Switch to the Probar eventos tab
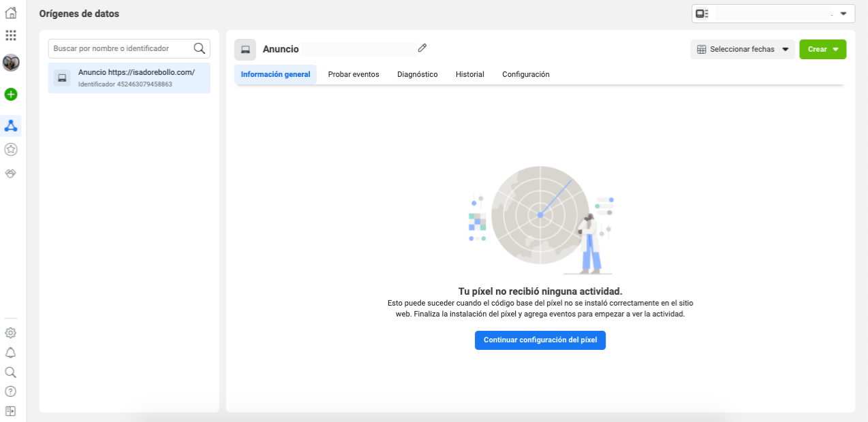This screenshot has width=868, height=422. 354,74
